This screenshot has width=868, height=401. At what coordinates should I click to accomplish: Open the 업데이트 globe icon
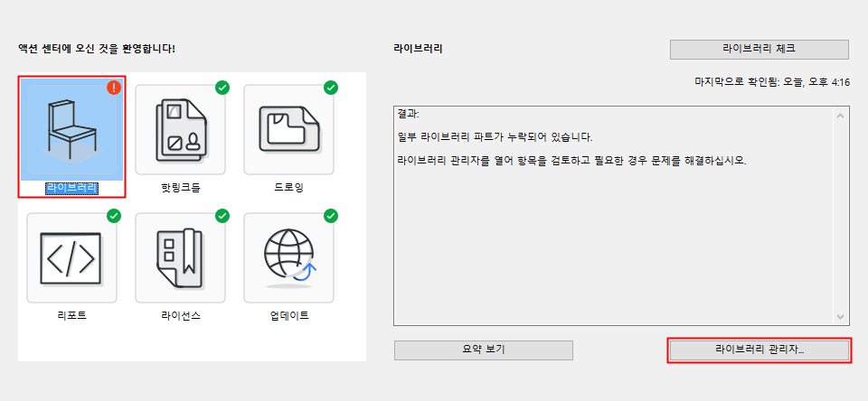click(289, 257)
